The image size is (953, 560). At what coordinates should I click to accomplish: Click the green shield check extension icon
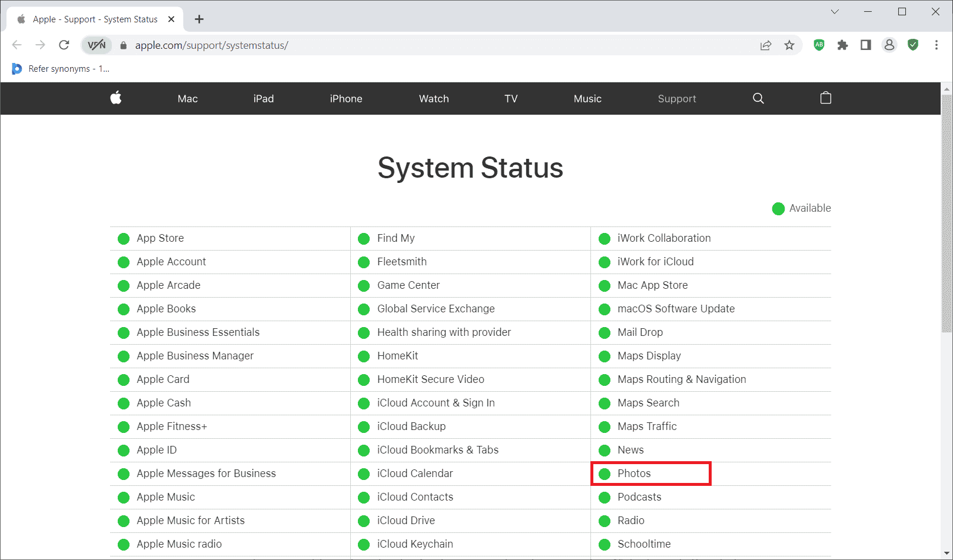coord(913,45)
